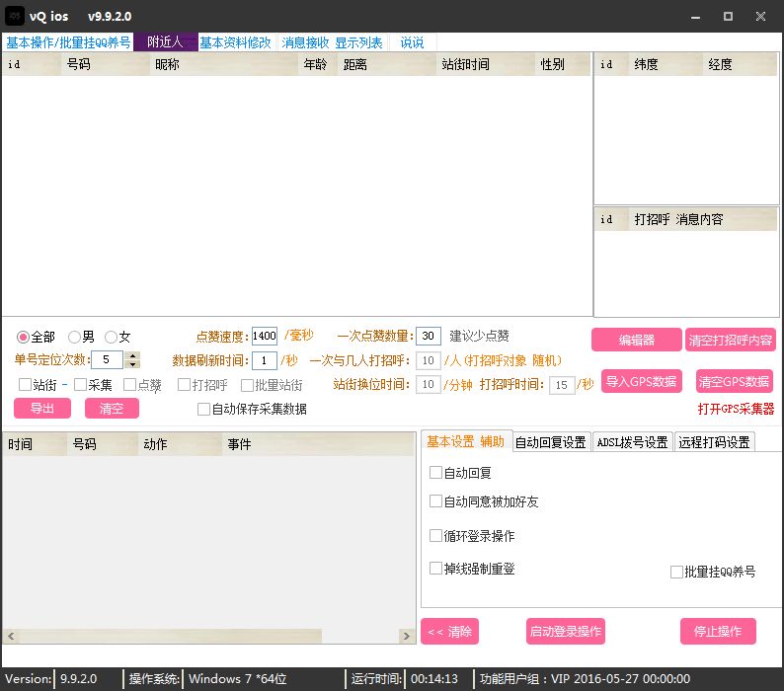Click the 事件 column header in log
Viewport: 784px width, 691px height.
[x=318, y=444]
